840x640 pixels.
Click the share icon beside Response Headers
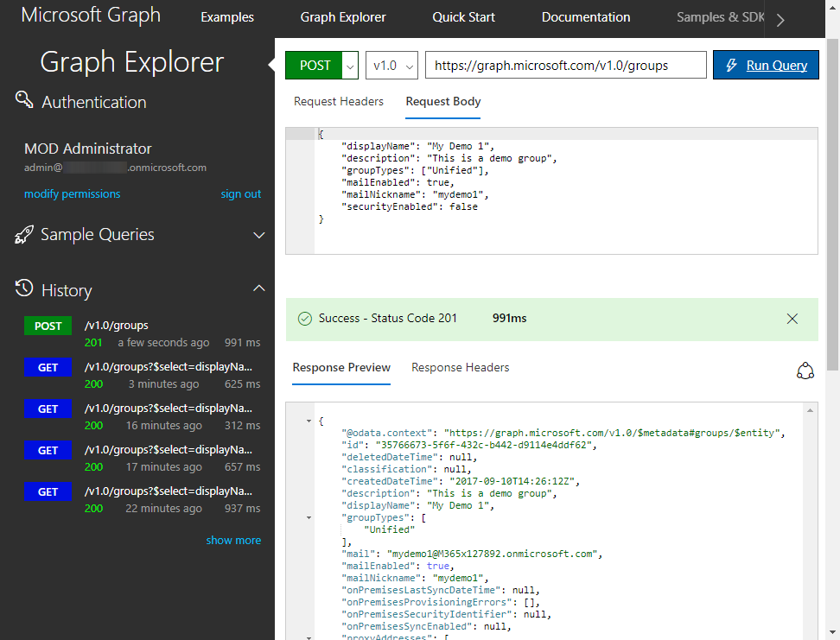tap(805, 371)
